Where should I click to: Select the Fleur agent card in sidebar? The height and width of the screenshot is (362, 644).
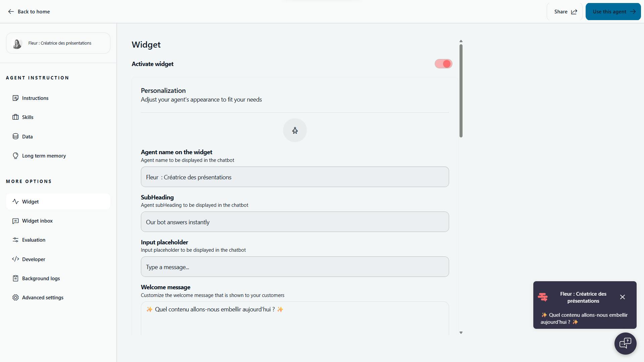58,43
